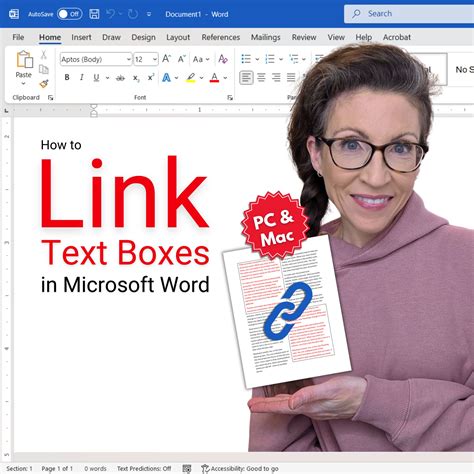Click the Numbering list icon
Screen dimensions: 474x474
pyautogui.click(x=270, y=59)
